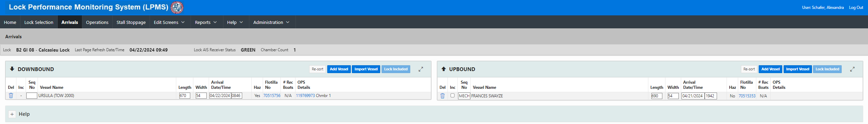Edit arrival time 0846 field
The height and width of the screenshot is (124, 868).
pyautogui.click(x=236, y=96)
